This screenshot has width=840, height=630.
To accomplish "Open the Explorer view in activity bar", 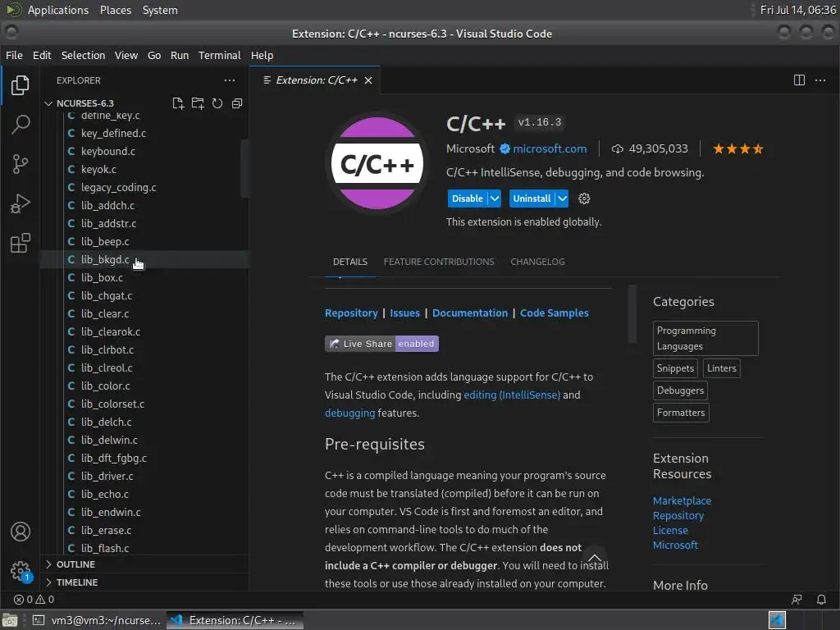I will pos(20,85).
